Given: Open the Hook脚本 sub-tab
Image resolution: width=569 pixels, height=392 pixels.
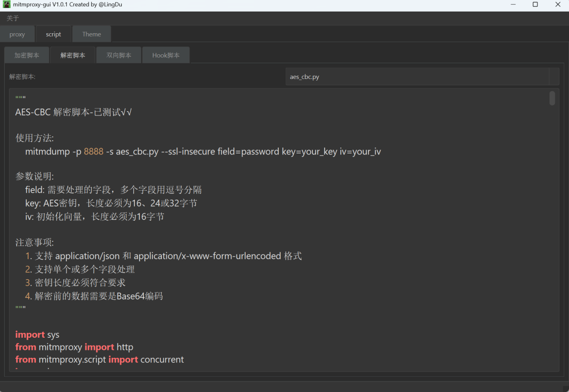Looking at the screenshot, I should (166, 55).
